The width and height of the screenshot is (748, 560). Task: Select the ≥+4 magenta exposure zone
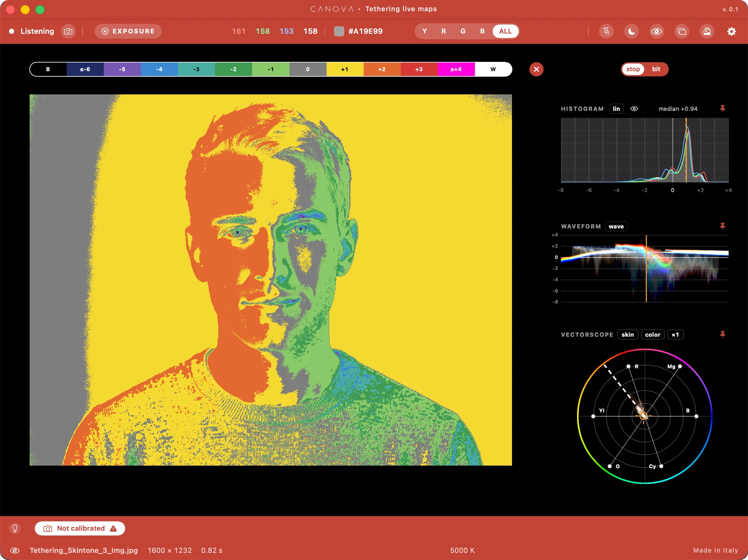(x=456, y=69)
